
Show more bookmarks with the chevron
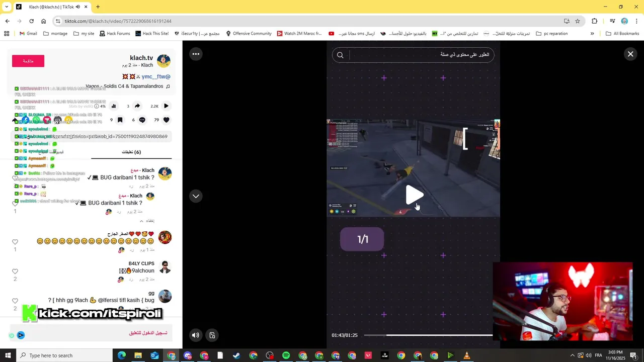592,34
